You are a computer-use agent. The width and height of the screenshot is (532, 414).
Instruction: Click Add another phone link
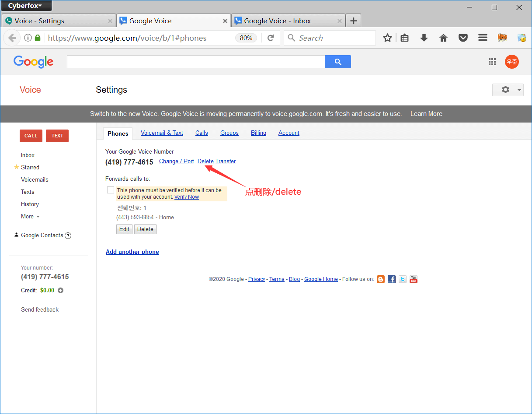(132, 252)
